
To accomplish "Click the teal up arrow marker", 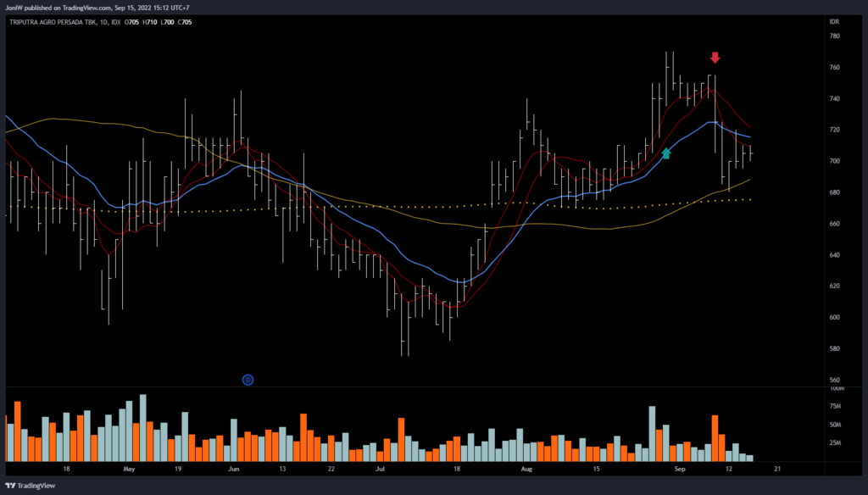I will tap(666, 153).
